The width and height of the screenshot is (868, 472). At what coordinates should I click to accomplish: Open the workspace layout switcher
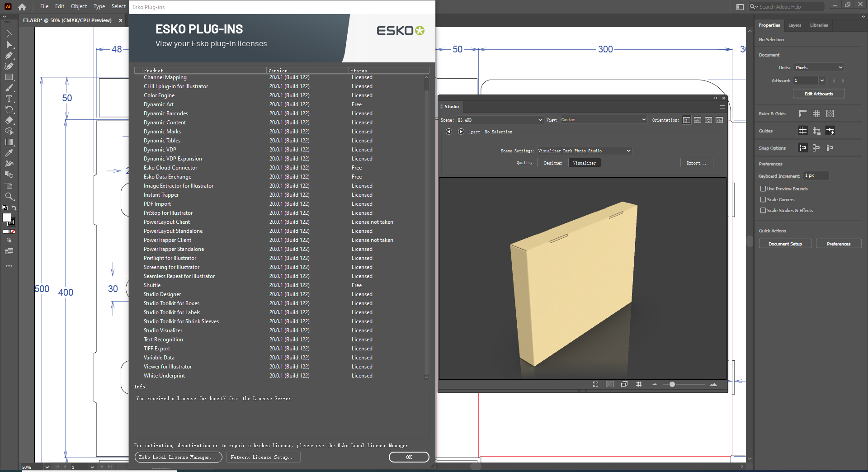pyautogui.click(x=740, y=7)
